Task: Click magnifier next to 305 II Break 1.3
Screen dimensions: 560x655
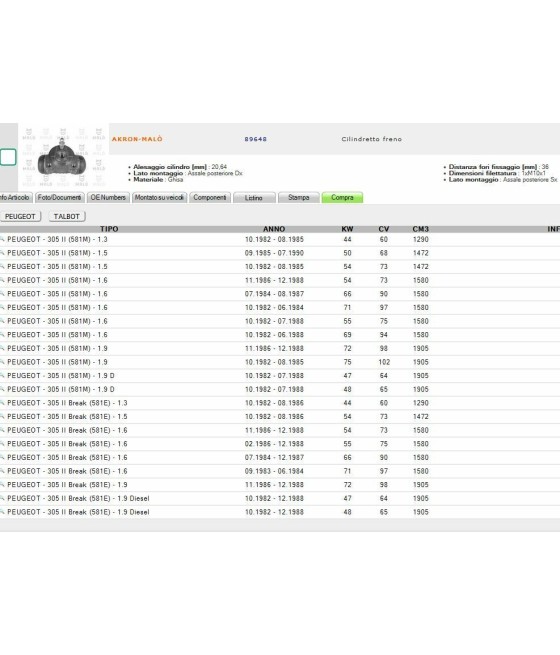Action: tap(2, 402)
